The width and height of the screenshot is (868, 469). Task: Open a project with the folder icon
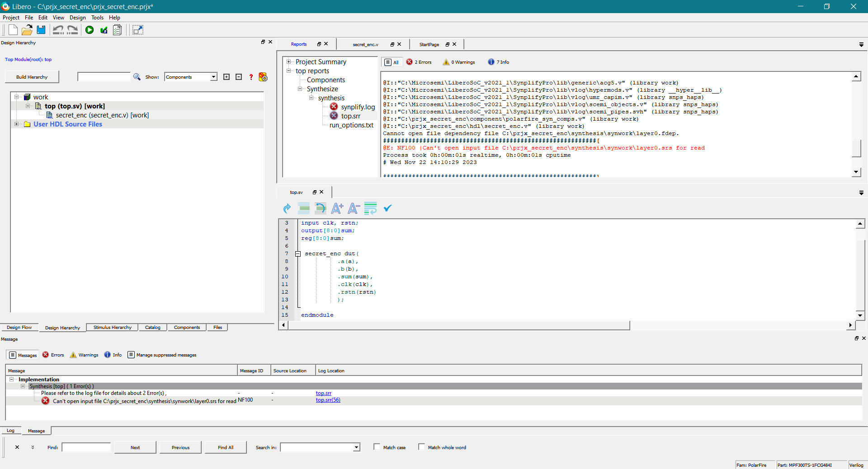tap(27, 30)
